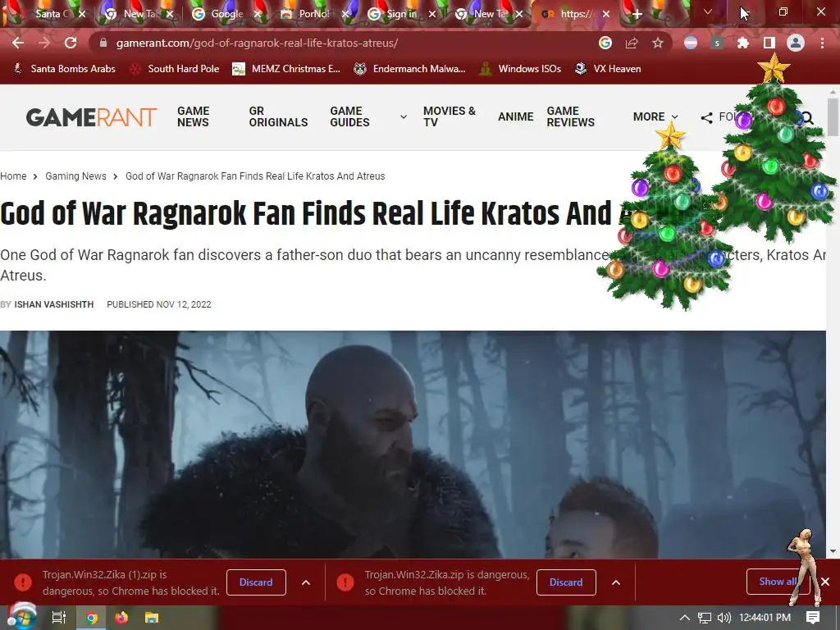
Task: Open the Windows ISOs bookmark
Action: [521, 69]
